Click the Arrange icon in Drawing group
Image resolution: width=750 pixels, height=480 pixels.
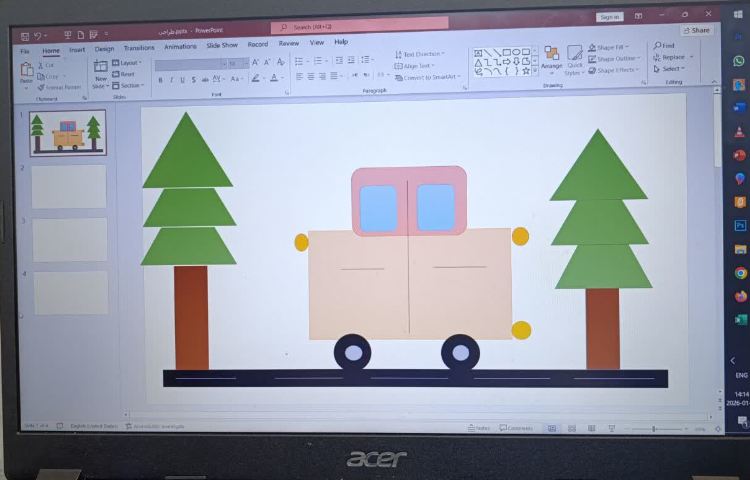click(x=551, y=58)
